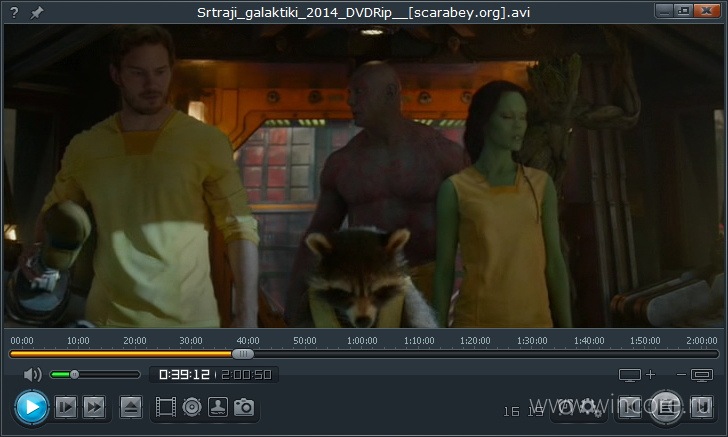Viewport: 728px width, 437px height.
Task: Click the total duration 2:00:50
Action: 247,374
